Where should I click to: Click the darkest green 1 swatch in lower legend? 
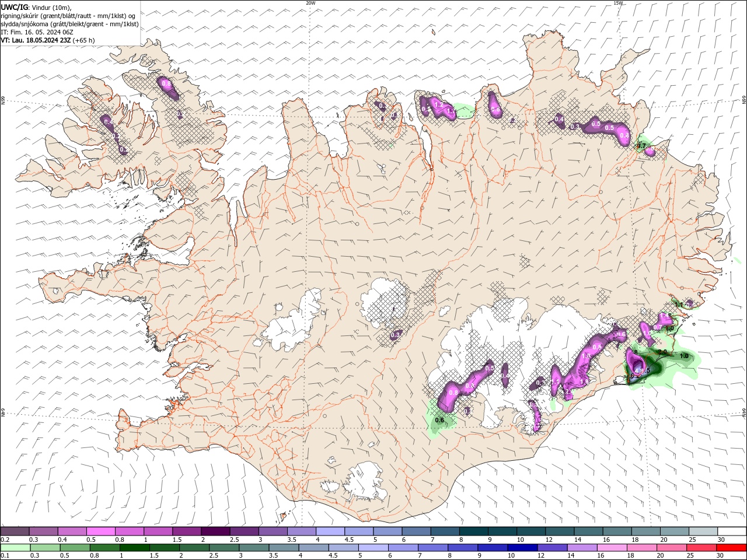[x=135, y=547]
